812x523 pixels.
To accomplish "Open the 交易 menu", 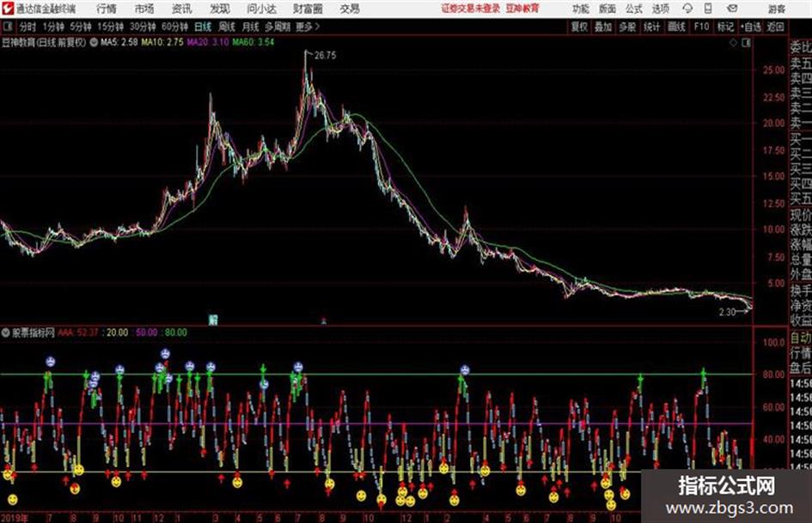I will click(x=350, y=9).
